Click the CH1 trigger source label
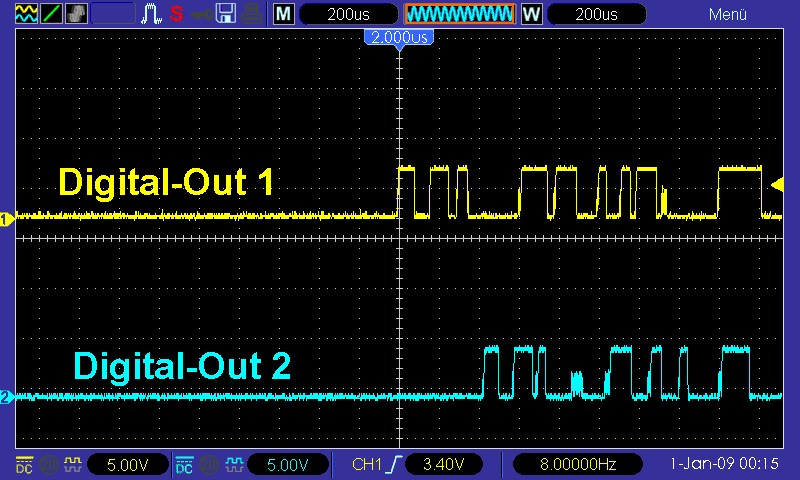This screenshot has height=480, width=800. [367, 464]
